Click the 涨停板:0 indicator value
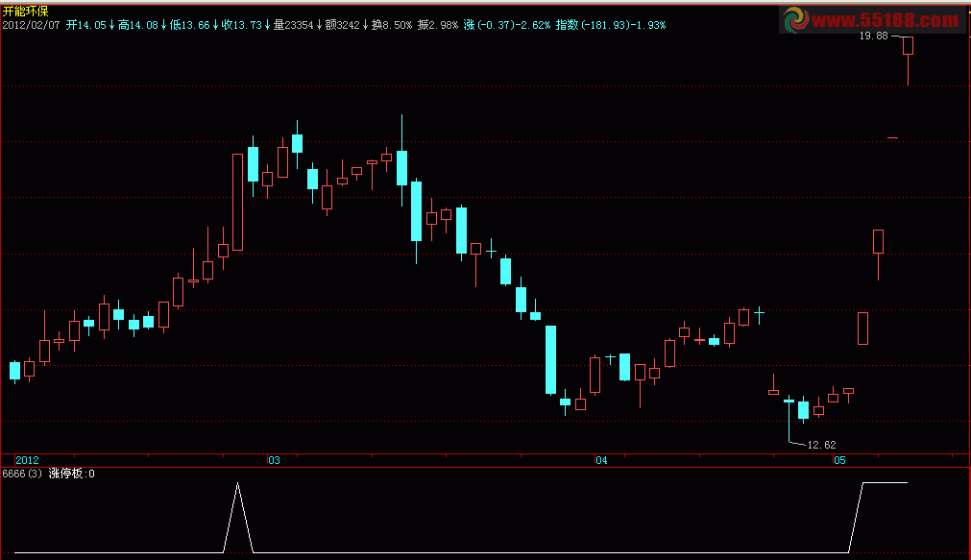This screenshot has height=560, width=971. (72, 474)
